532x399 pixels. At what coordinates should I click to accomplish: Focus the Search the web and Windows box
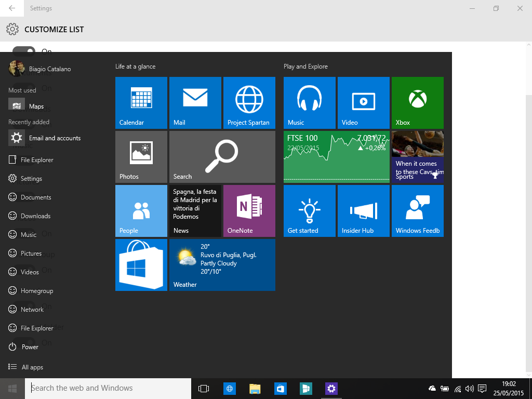(x=108, y=389)
